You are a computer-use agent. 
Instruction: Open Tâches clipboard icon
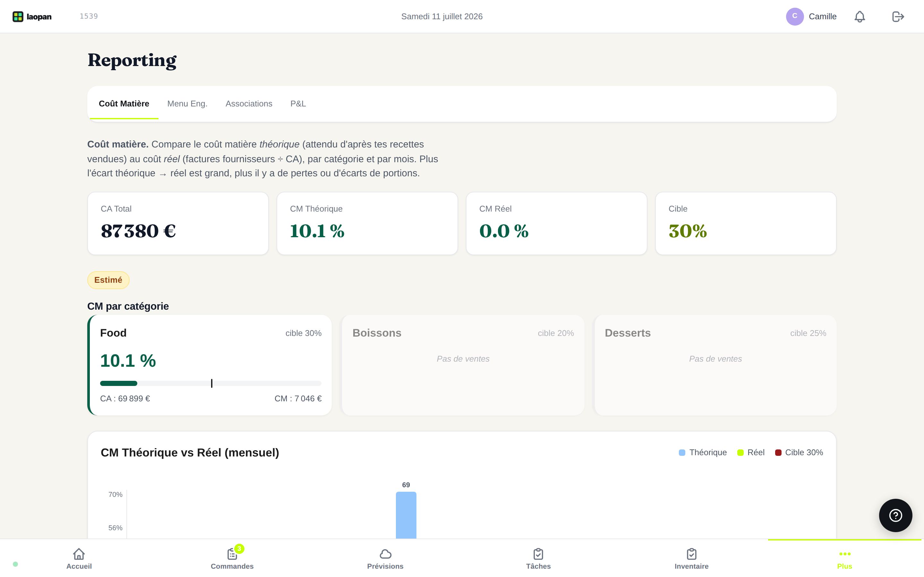(x=538, y=559)
